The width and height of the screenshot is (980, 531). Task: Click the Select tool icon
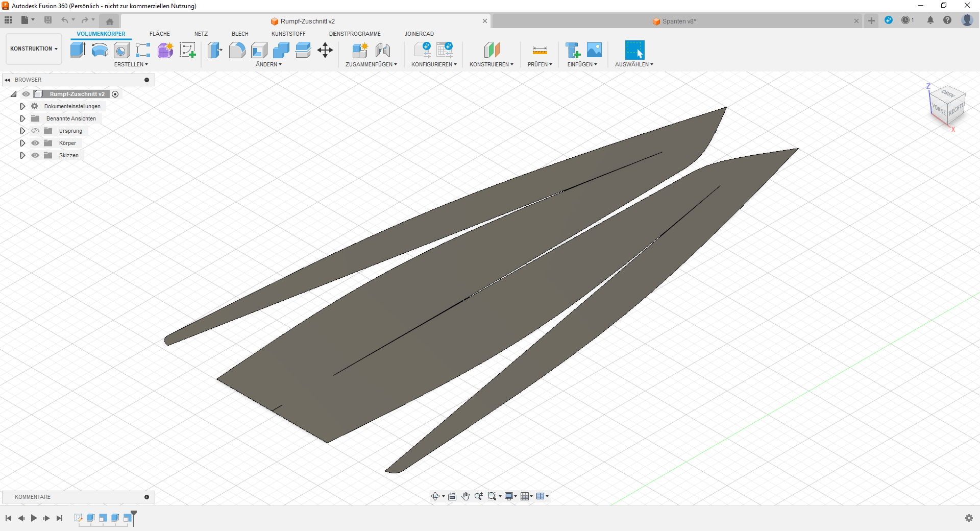click(x=634, y=50)
